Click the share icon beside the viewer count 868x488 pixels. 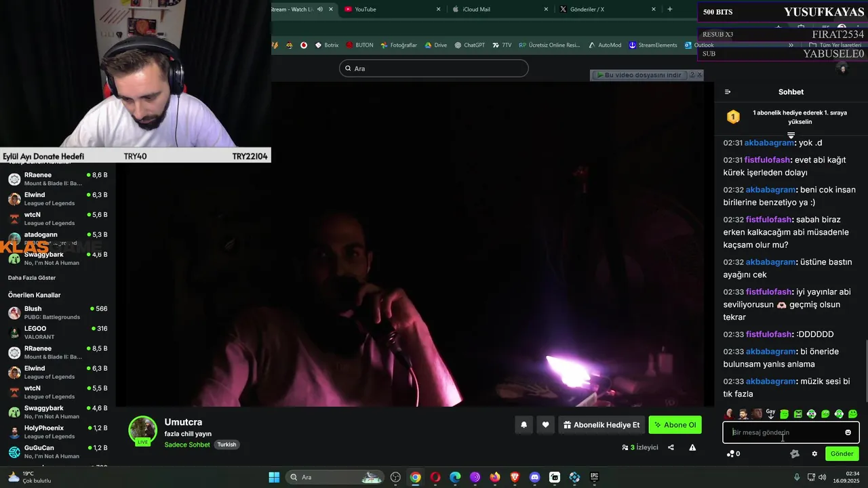671,447
